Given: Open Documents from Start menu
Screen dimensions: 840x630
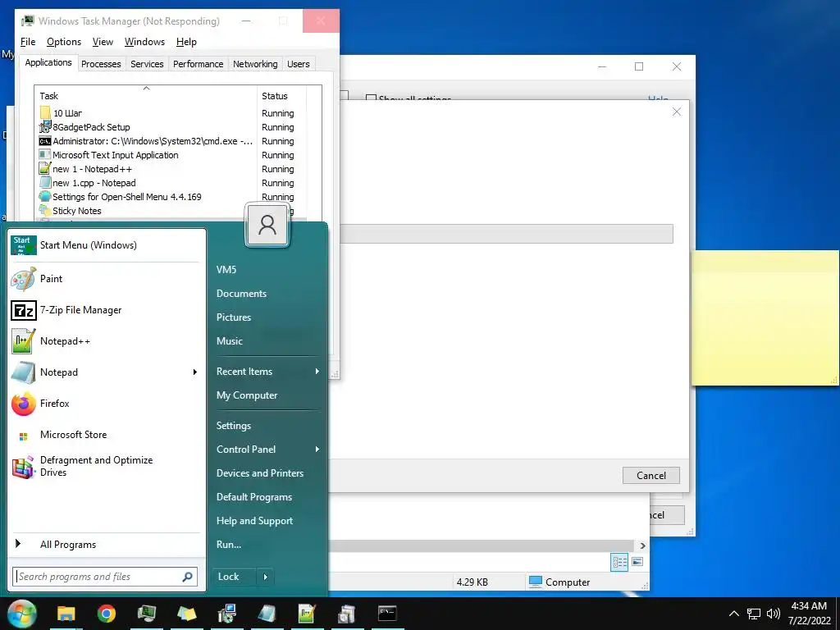Looking at the screenshot, I should pos(242,294).
